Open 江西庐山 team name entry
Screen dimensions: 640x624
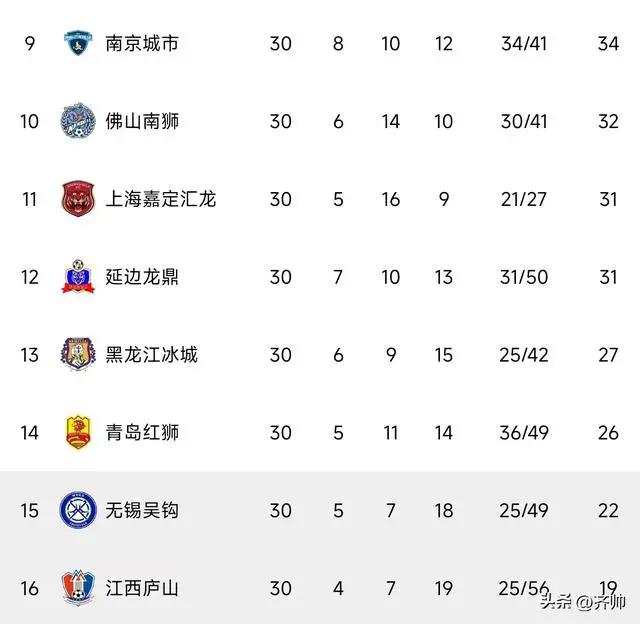pyautogui.click(x=142, y=588)
